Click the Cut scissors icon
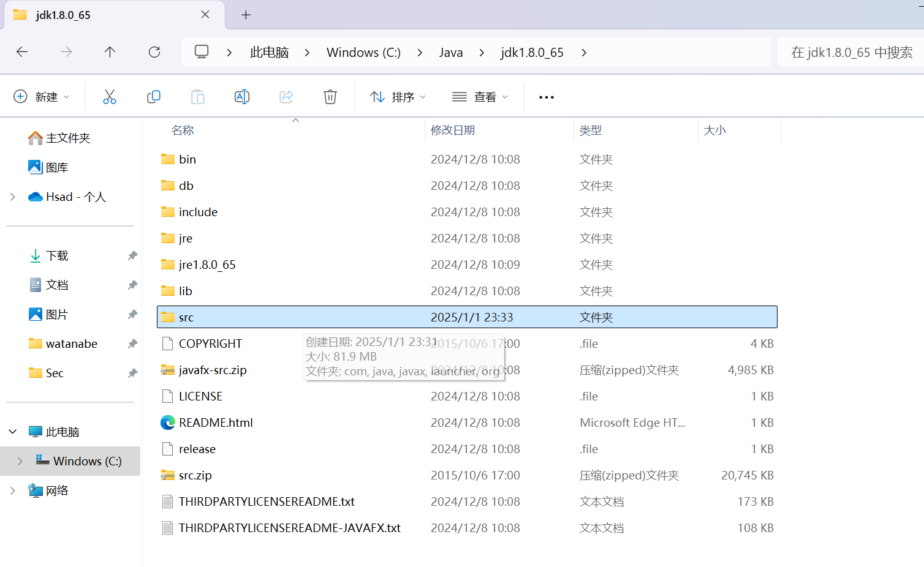 tap(110, 97)
